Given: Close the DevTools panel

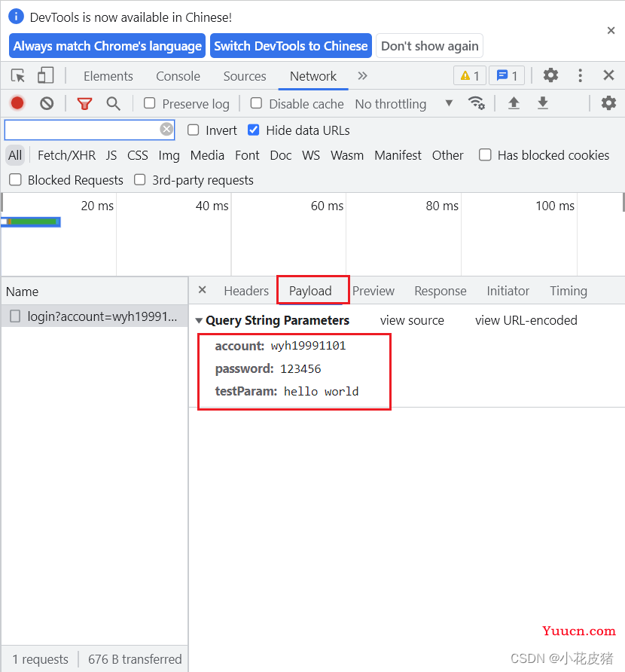Looking at the screenshot, I should (608, 75).
